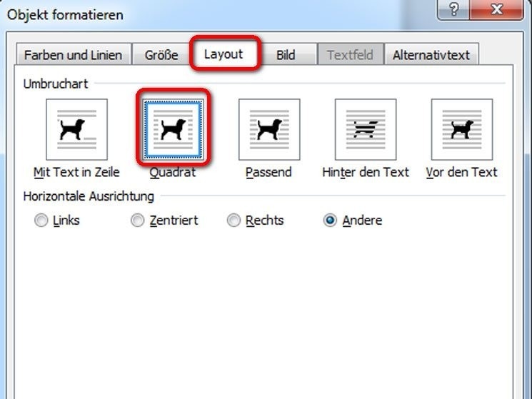Click the 'Vor den Text' label

coord(462,172)
